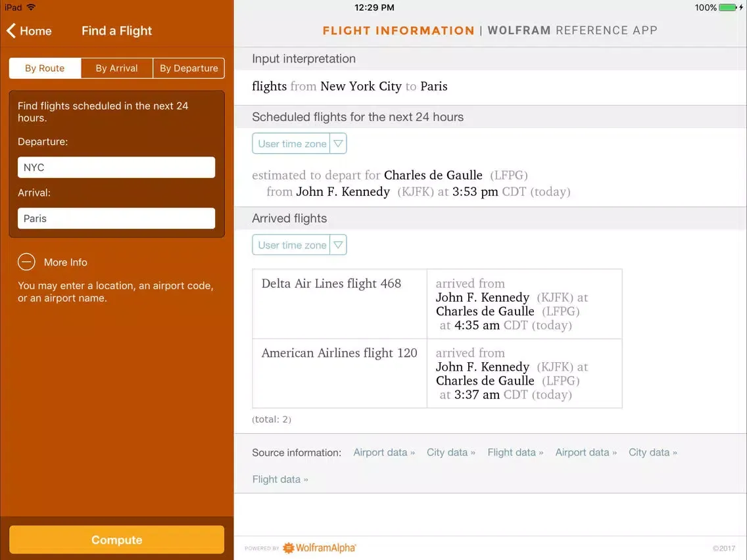
Task: Go back using Home label
Action: pos(36,31)
